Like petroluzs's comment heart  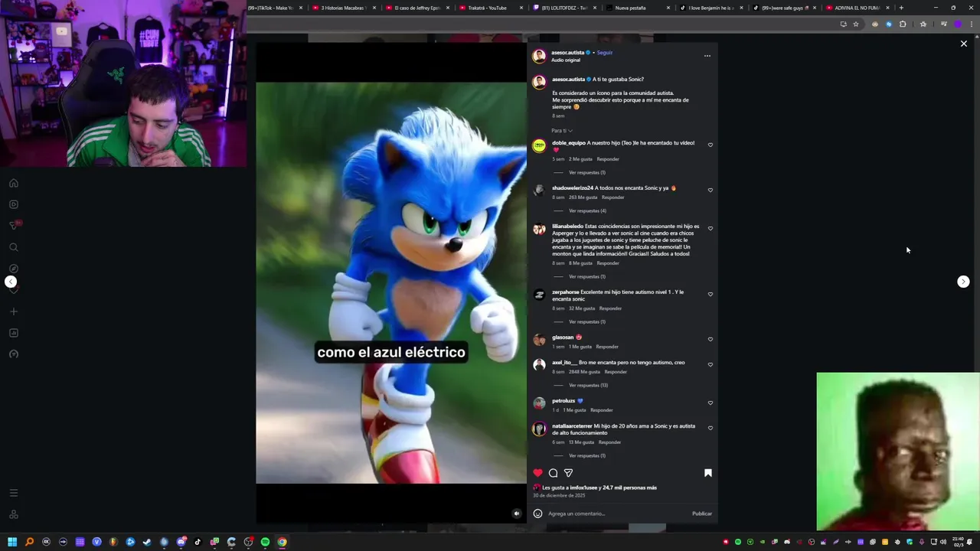pos(710,403)
